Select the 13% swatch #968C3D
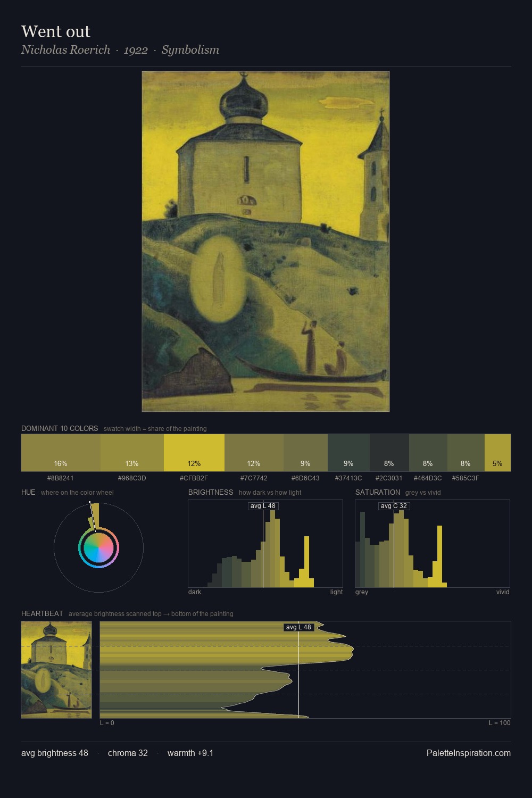The width and height of the screenshot is (532, 798). [x=132, y=453]
